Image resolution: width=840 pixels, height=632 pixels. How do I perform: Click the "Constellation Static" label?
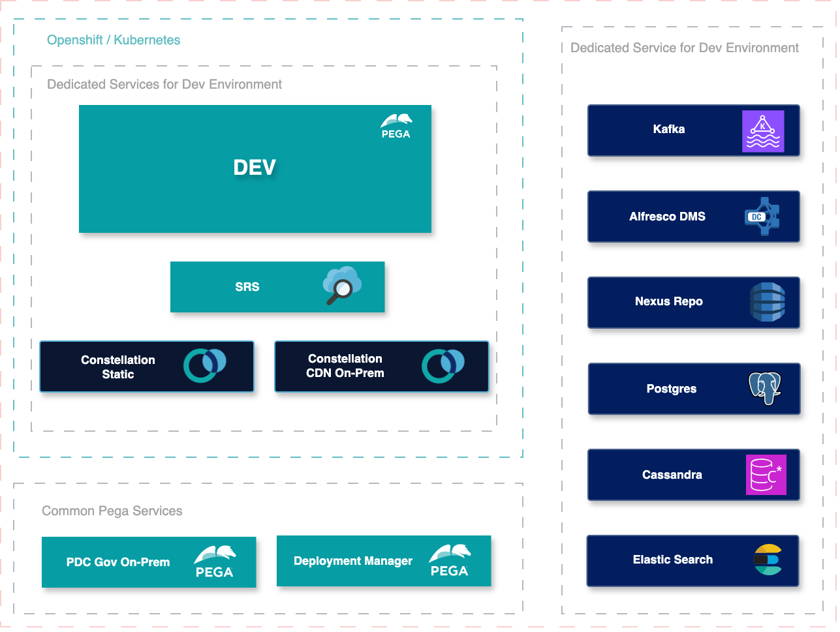pos(118,367)
